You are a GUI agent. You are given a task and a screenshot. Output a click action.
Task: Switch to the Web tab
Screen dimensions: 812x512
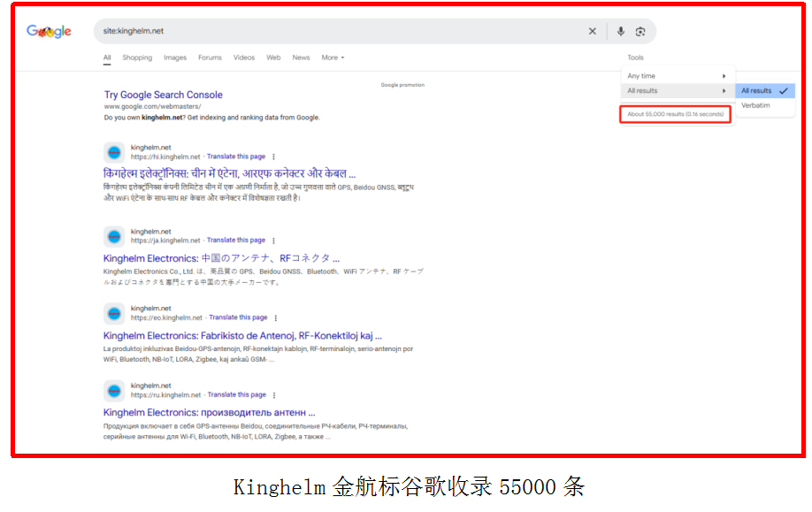pos(273,57)
